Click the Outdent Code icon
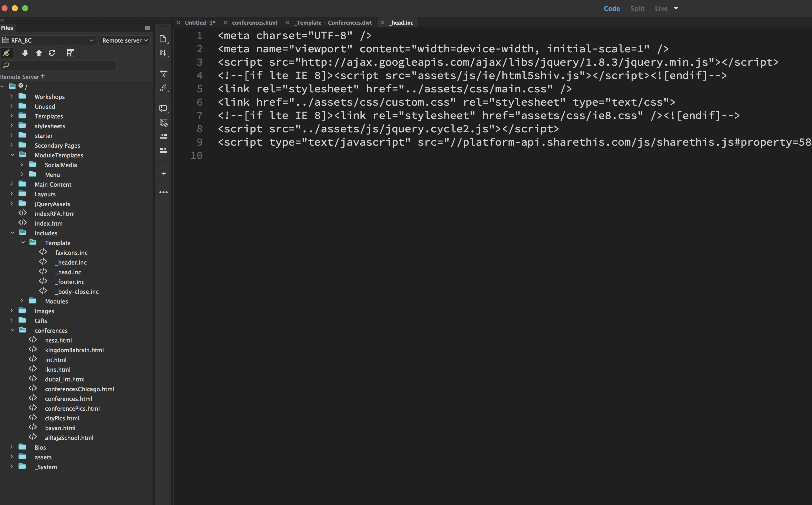Viewport: 812px width, 505px height. tap(163, 150)
